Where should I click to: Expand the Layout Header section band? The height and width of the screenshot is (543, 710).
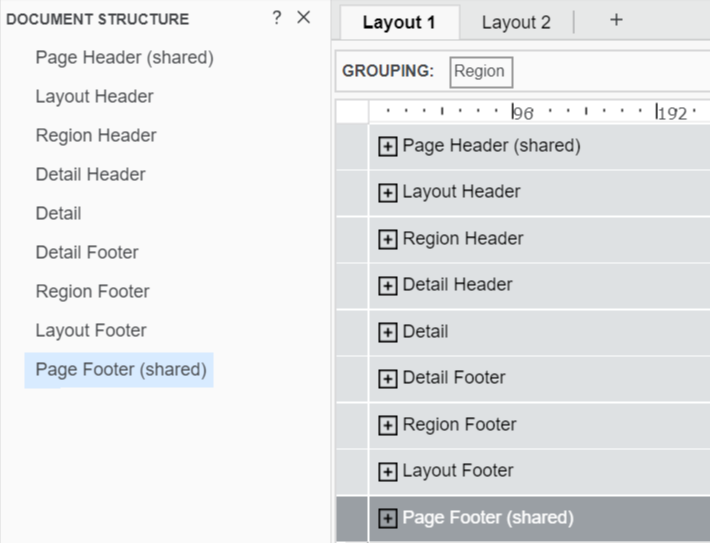(388, 193)
